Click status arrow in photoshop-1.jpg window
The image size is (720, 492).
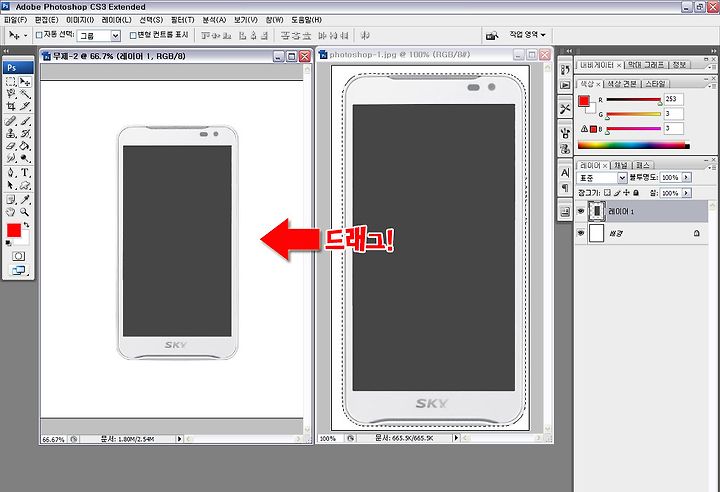(456, 438)
